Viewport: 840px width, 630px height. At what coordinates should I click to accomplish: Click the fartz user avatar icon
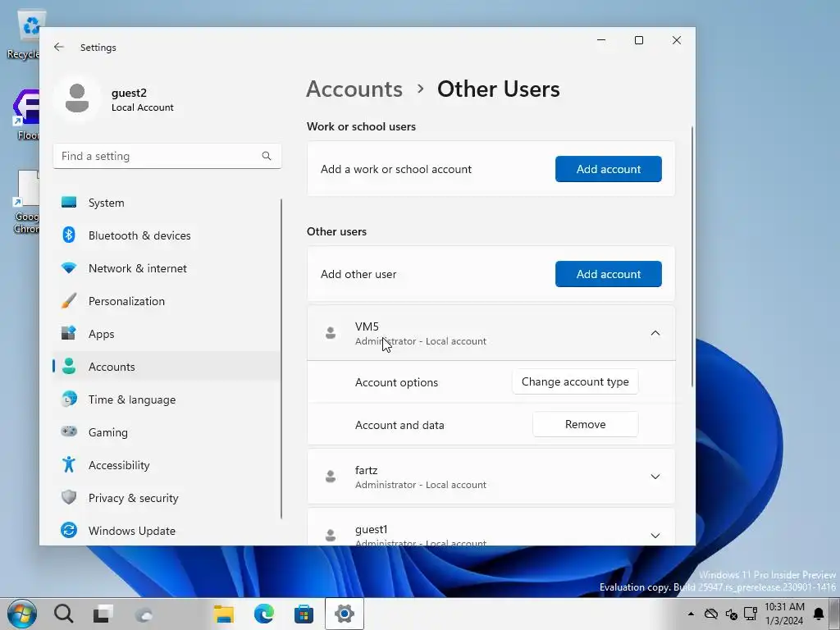331,477
